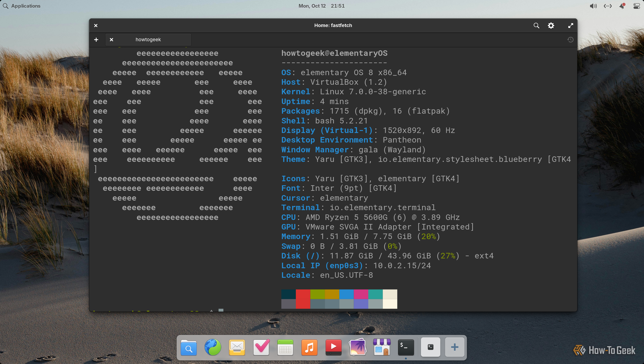Close the howtogeek tab
This screenshot has width=644, height=364.
click(x=111, y=39)
